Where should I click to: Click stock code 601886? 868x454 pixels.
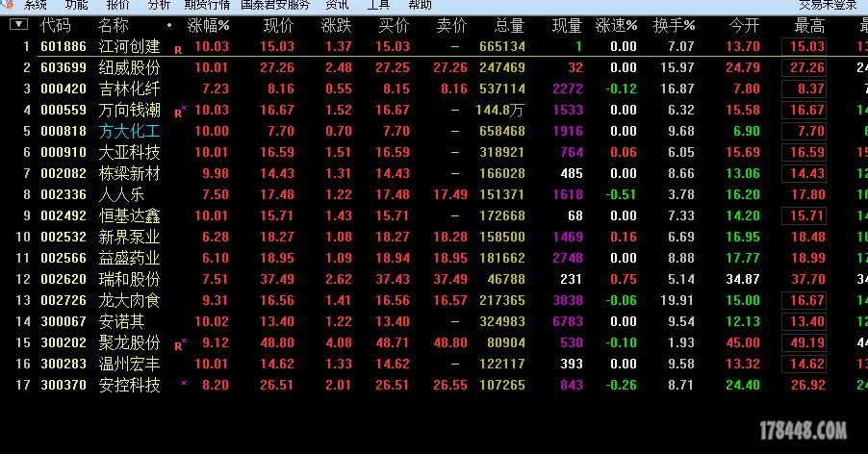(64, 46)
